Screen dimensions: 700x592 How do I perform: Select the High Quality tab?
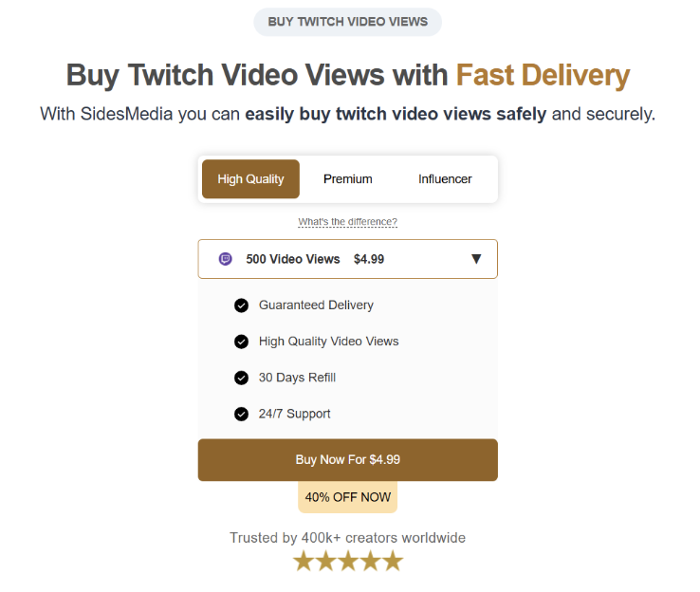250,179
